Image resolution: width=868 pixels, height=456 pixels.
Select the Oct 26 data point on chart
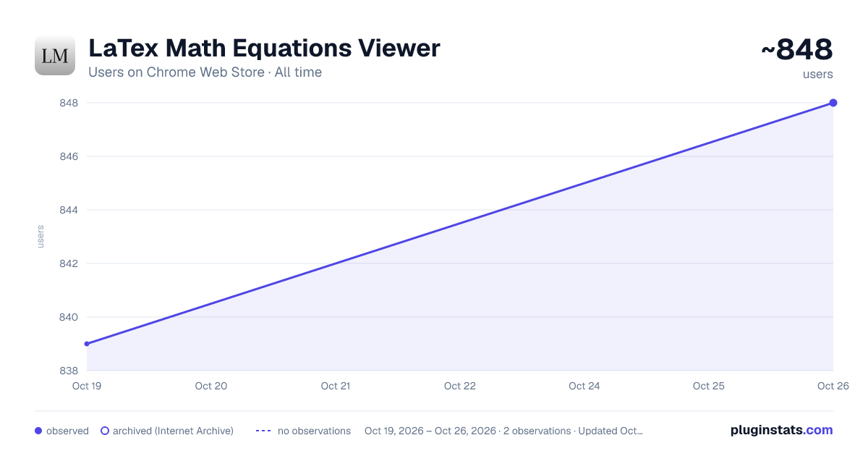(x=833, y=103)
